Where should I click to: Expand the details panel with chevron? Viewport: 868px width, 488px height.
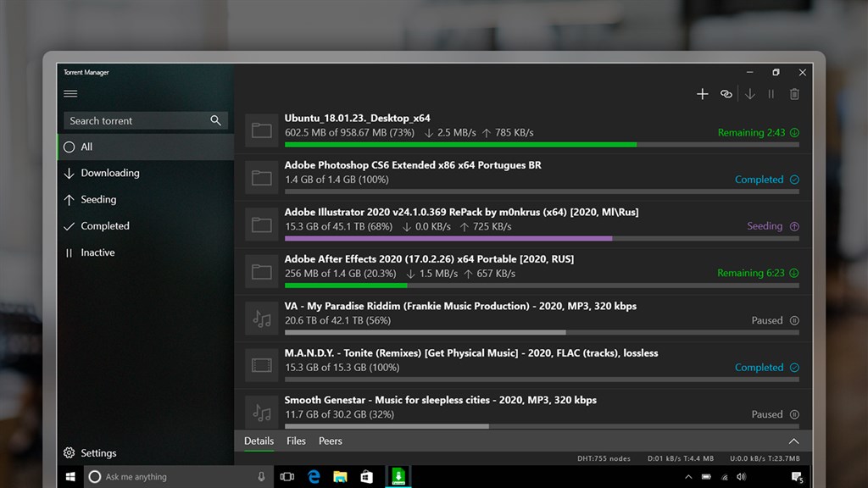click(x=793, y=441)
